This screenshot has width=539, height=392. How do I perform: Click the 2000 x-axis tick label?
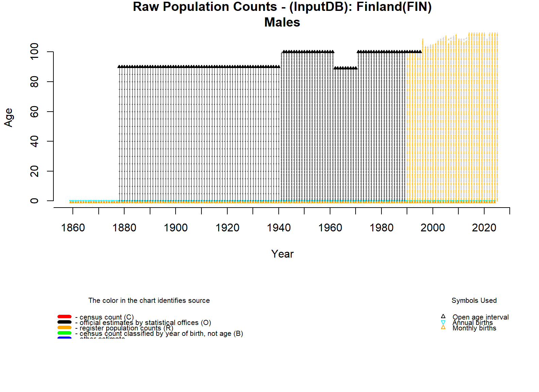433,228
